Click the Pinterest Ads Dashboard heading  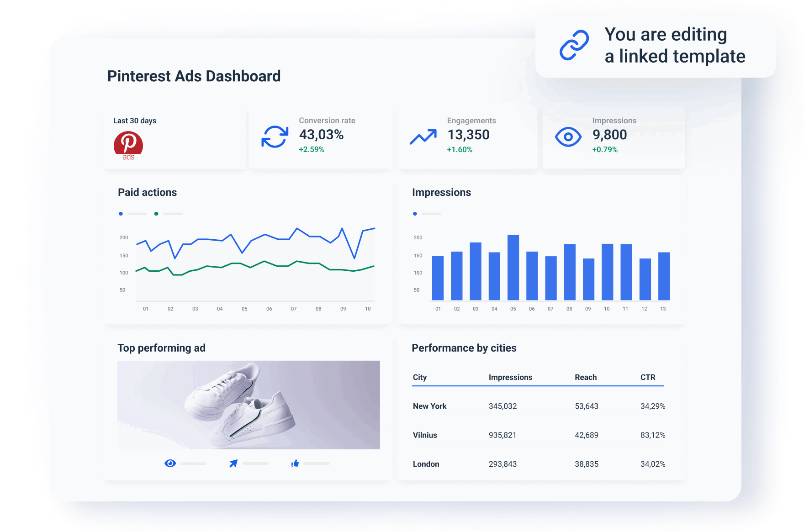click(x=194, y=76)
